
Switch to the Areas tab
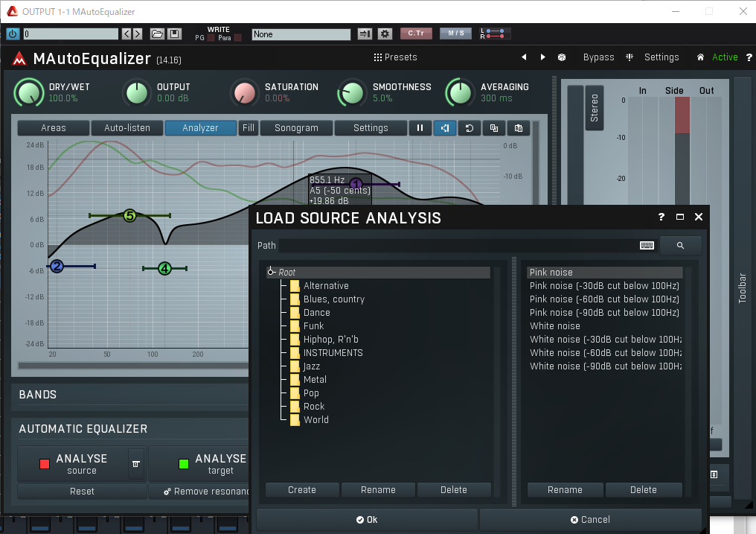[54, 128]
